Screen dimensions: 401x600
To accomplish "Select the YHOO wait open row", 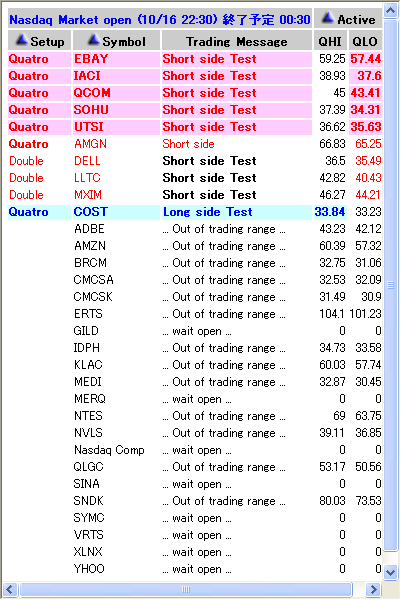I will 195,569.
